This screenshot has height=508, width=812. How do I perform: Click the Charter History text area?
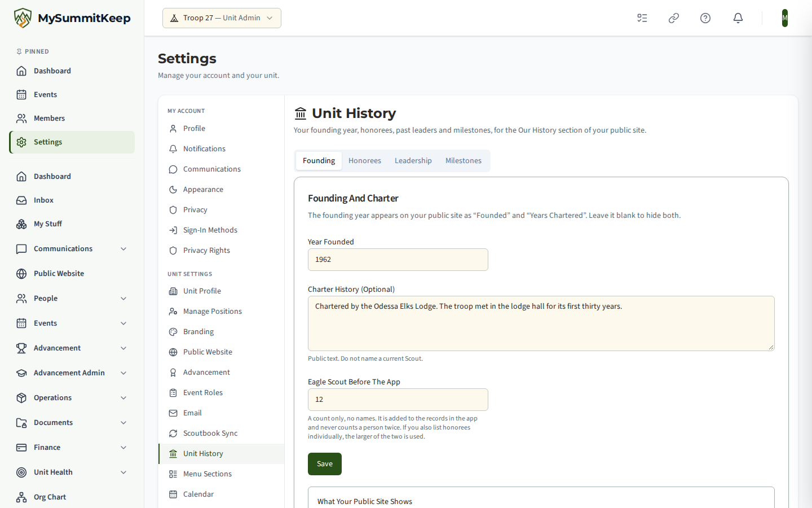click(541, 323)
